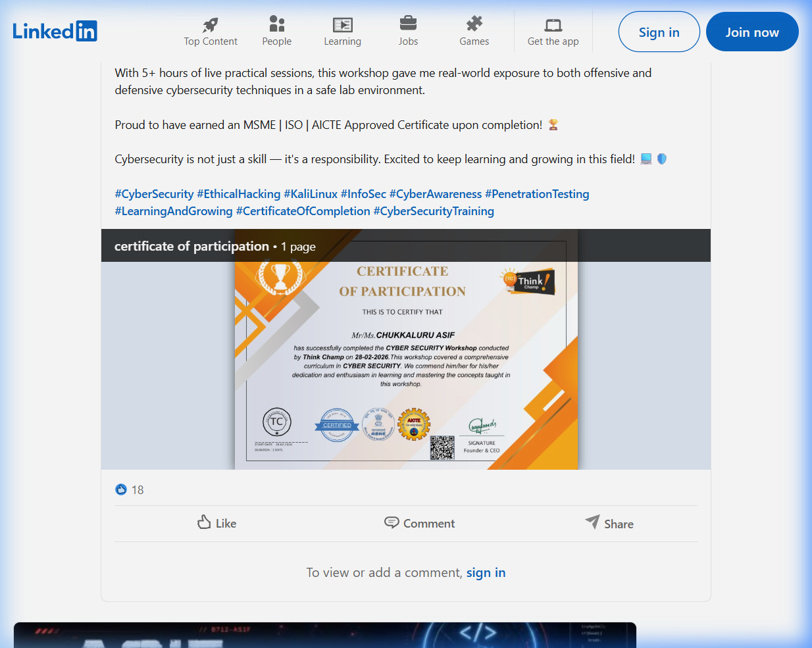Click the blue reaction icon beside 18
The width and height of the screenshot is (812, 648).
(x=121, y=489)
